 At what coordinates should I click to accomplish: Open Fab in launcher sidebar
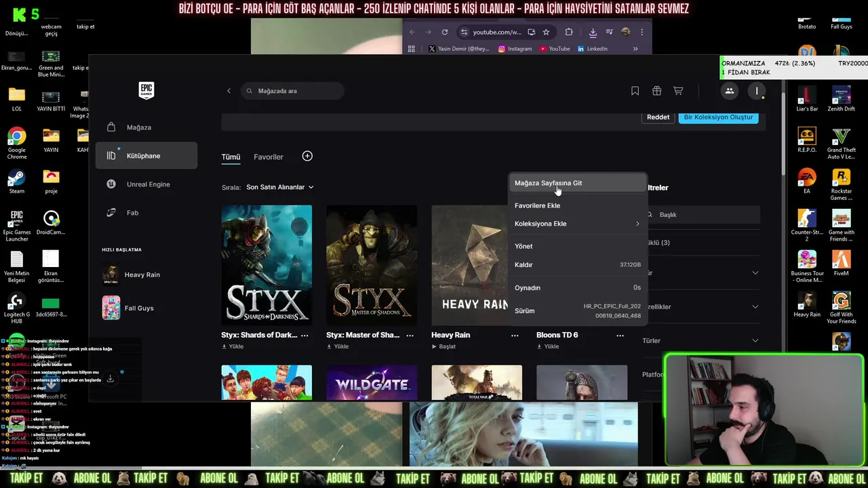click(x=146, y=213)
